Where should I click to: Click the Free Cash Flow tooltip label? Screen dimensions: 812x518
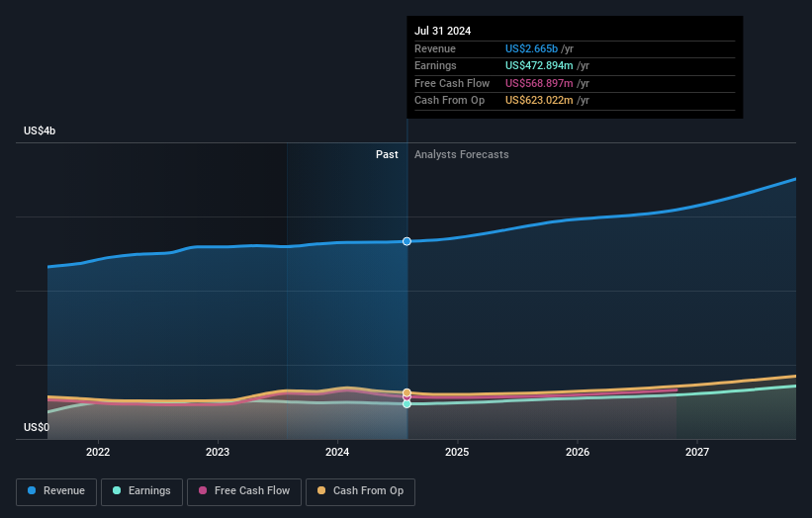pyautogui.click(x=452, y=83)
